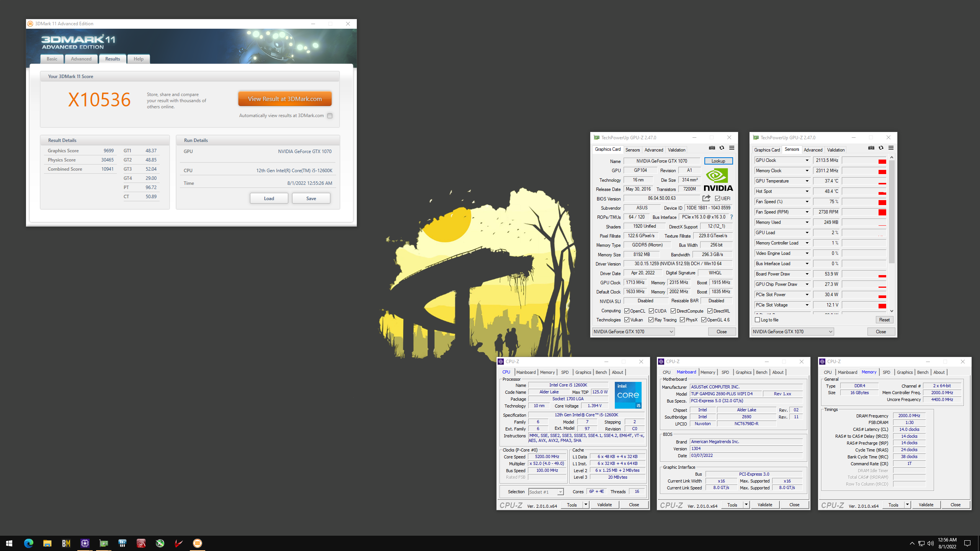Open the Help tab in 3DMark 11
This screenshot has height=551, width=980.
139,59
